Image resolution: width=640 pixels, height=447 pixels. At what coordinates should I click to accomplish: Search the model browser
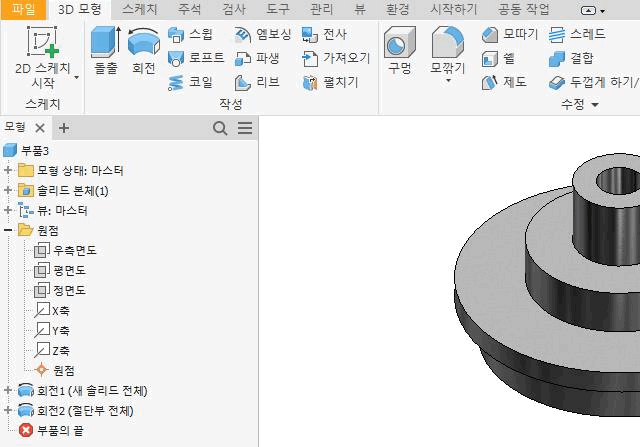point(220,128)
